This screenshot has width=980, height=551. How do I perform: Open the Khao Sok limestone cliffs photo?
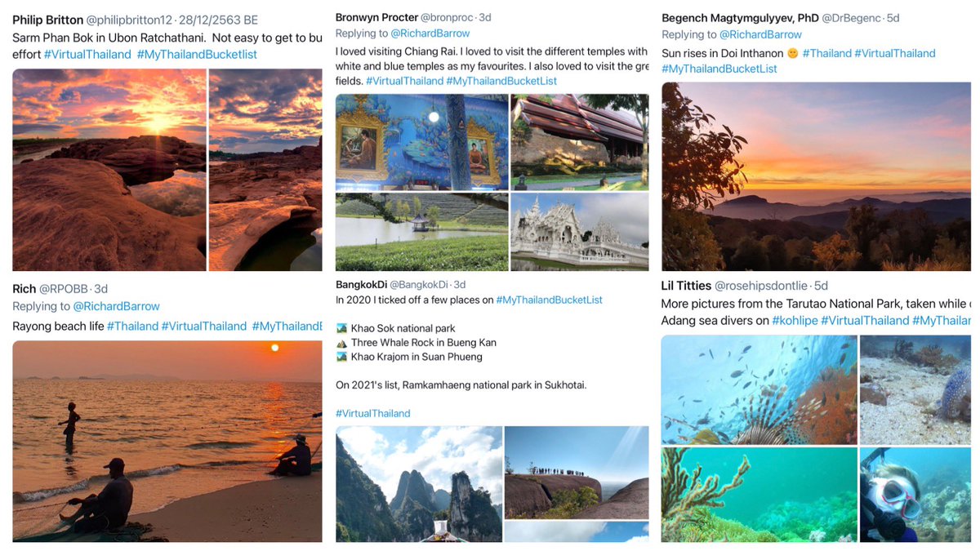(419, 484)
